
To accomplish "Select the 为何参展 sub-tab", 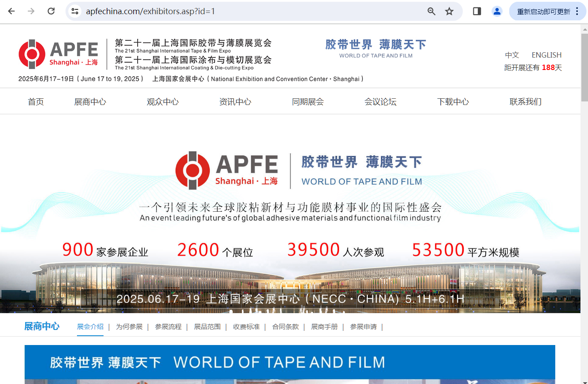I will click(129, 327).
